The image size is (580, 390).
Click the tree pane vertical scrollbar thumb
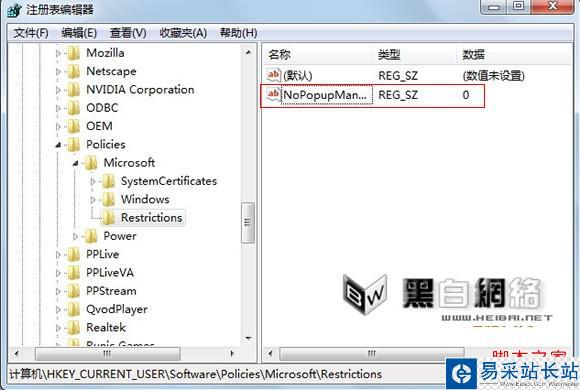248,222
